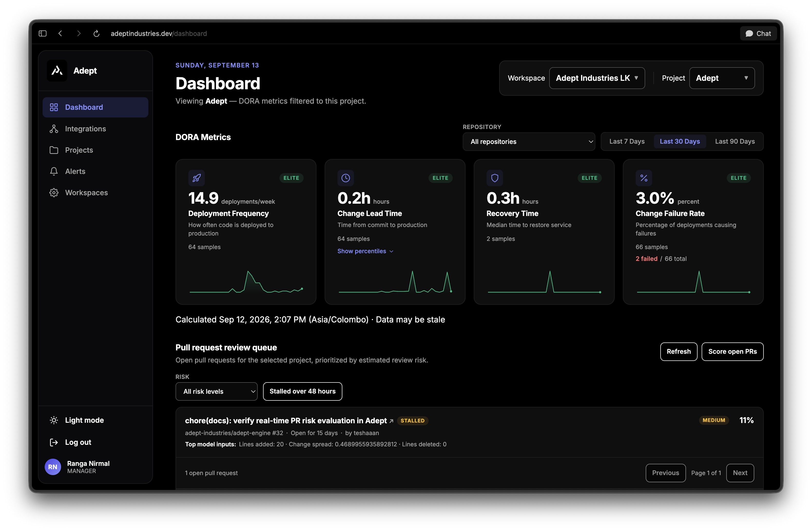
Task: Go to the Previous page of pull requests
Action: [x=666, y=473]
